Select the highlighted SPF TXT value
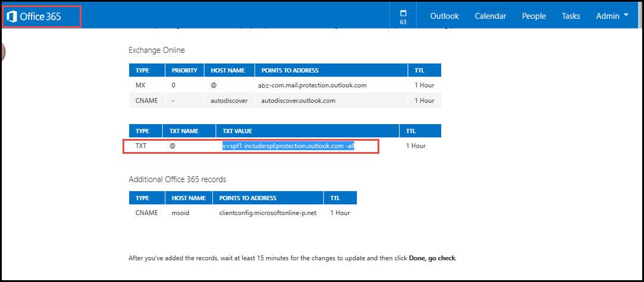The width and height of the screenshot is (644, 282). click(288, 146)
